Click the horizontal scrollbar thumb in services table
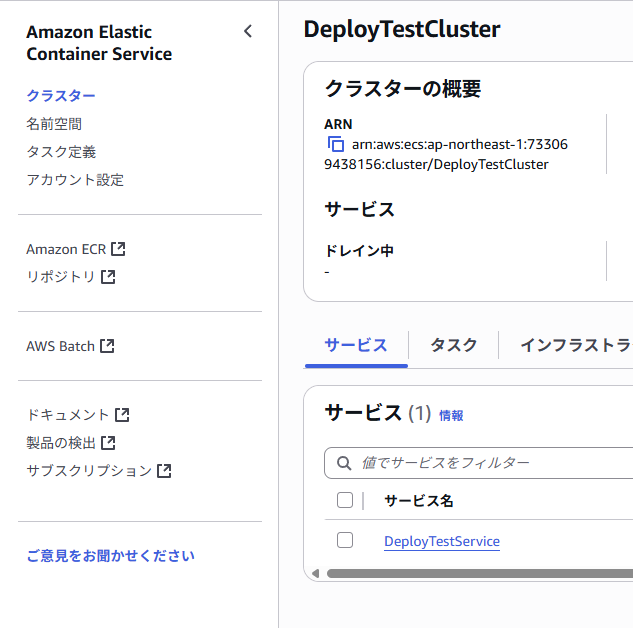Screen dimensions: 633x628 pos(480,573)
